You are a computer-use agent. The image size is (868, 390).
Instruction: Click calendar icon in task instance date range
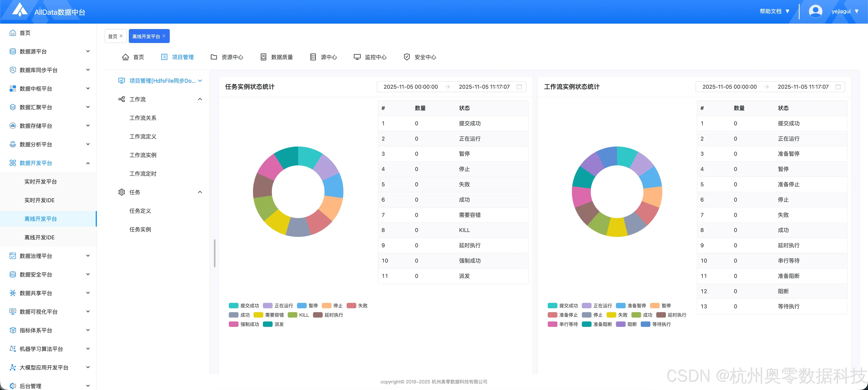tap(519, 87)
